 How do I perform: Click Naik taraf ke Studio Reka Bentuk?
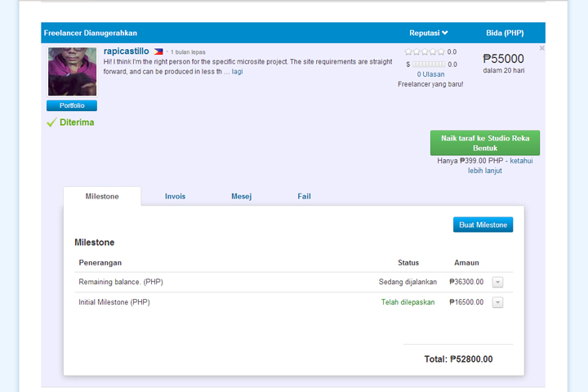coord(485,143)
